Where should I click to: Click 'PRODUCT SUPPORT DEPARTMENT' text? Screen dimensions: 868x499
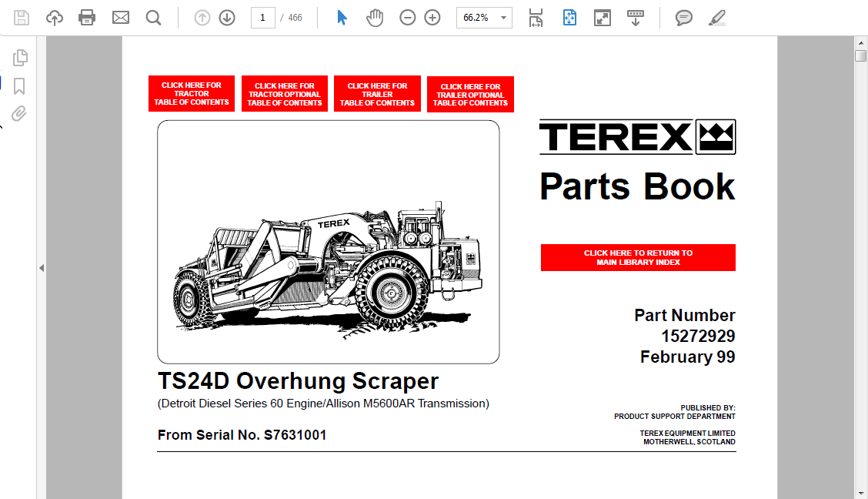[675, 417]
